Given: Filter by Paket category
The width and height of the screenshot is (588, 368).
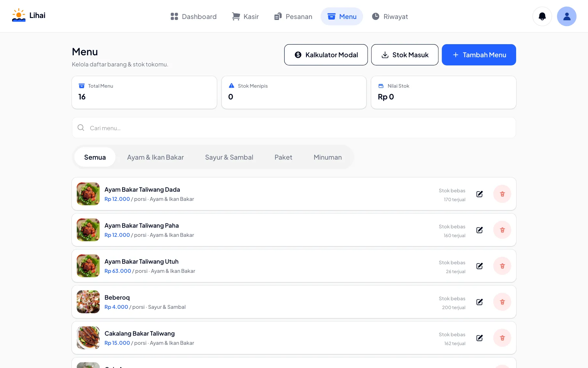Looking at the screenshot, I should pos(283,157).
